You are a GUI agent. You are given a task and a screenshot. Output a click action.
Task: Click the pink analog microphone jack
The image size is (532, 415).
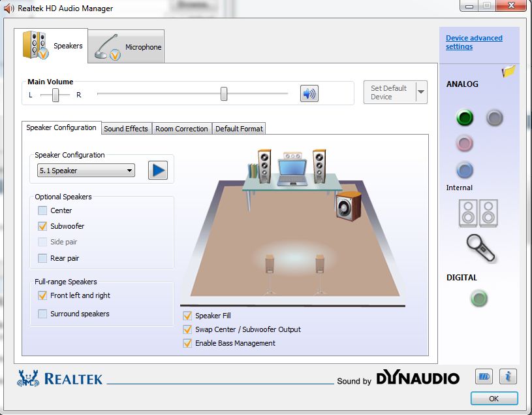tap(464, 143)
